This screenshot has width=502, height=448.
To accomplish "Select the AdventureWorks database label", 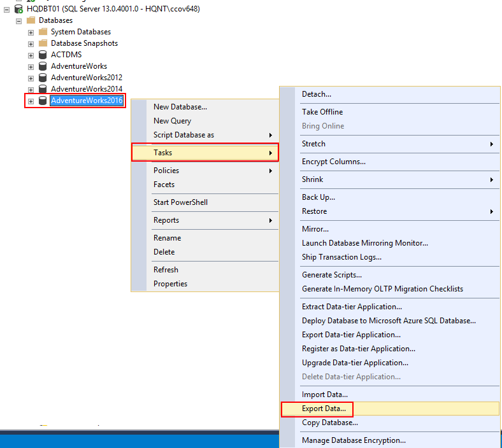I will coord(79,66).
